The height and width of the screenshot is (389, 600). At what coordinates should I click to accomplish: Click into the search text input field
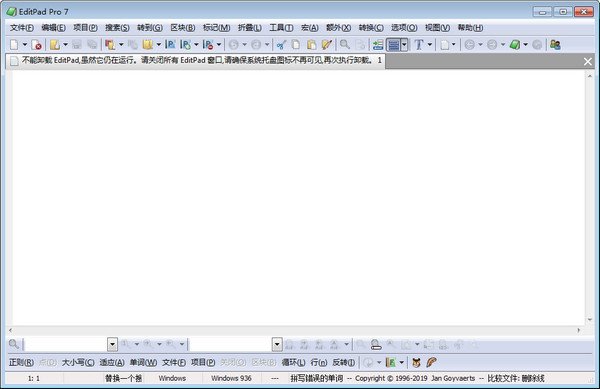click(65, 345)
